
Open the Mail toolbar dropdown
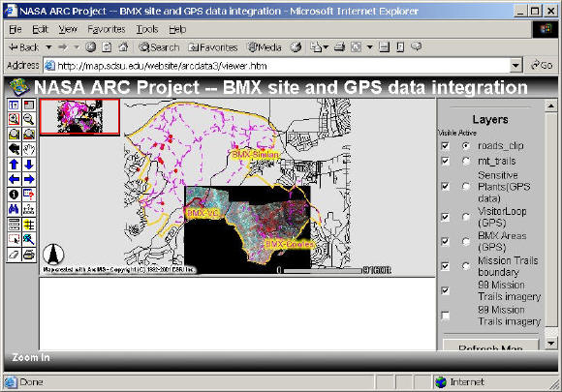point(326,46)
